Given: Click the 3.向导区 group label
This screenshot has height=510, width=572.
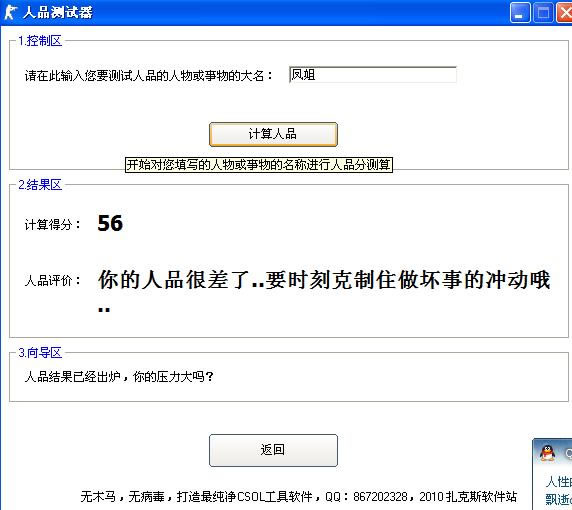Looking at the screenshot, I should tap(40, 353).
